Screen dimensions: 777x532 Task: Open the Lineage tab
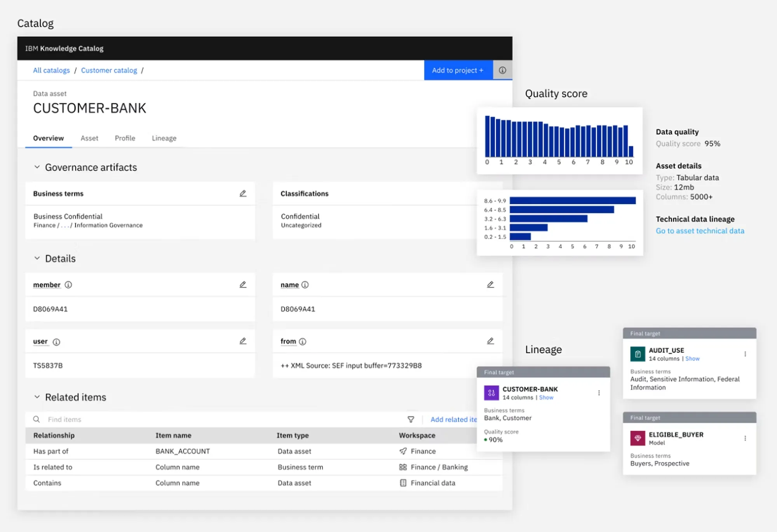164,138
